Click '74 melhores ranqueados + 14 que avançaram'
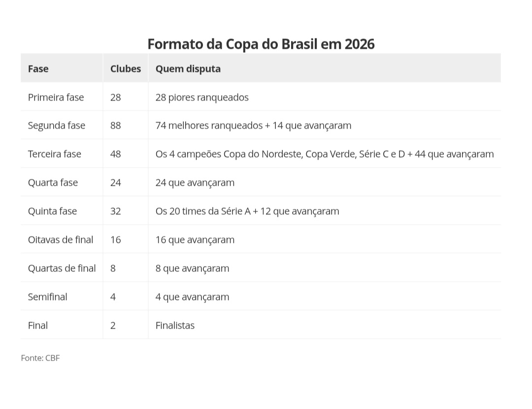This screenshot has width=532, height=409. click(x=253, y=125)
